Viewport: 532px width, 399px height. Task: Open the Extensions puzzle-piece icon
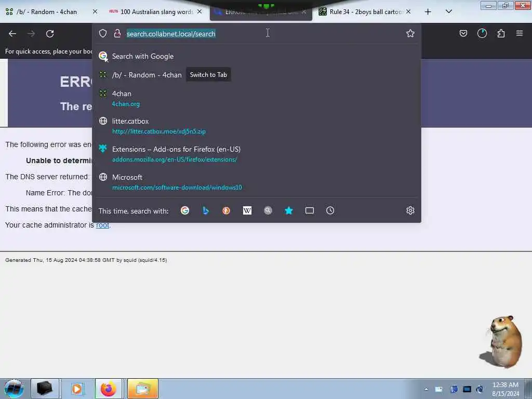coord(501,33)
